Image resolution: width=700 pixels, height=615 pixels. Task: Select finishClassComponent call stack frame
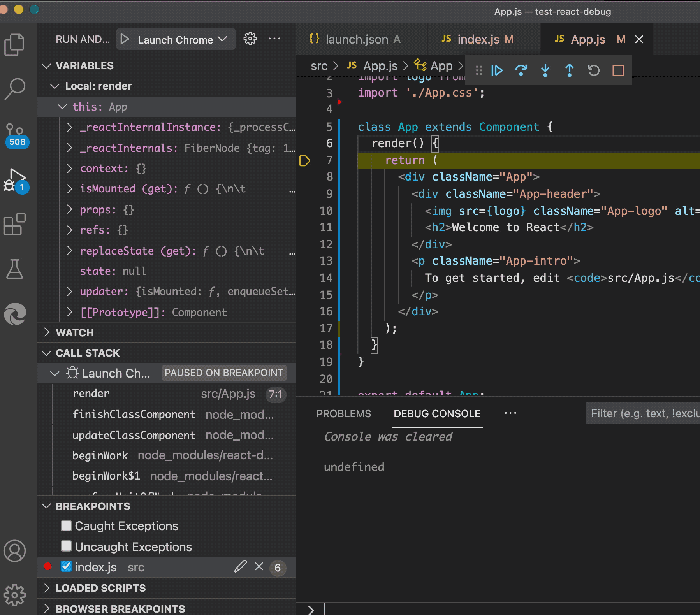[134, 415]
